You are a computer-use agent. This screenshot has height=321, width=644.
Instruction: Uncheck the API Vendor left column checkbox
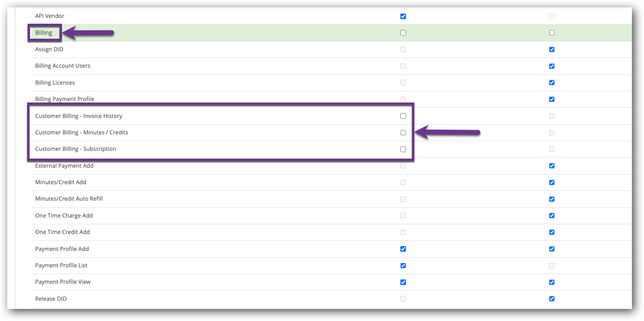pos(403,16)
